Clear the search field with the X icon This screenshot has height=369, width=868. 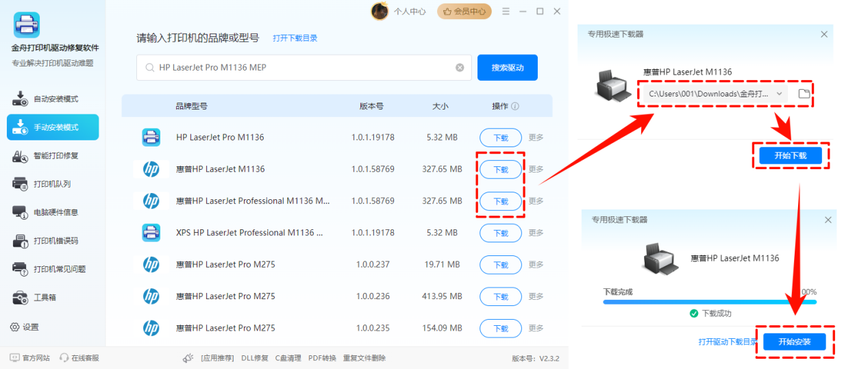tap(460, 68)
